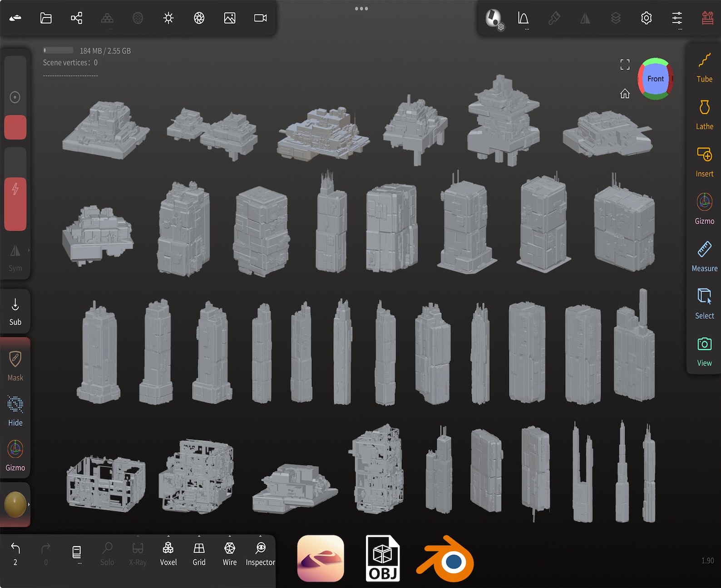
Task: Toggle the Sub stroke mode
Action: click(x=15, y=311)
